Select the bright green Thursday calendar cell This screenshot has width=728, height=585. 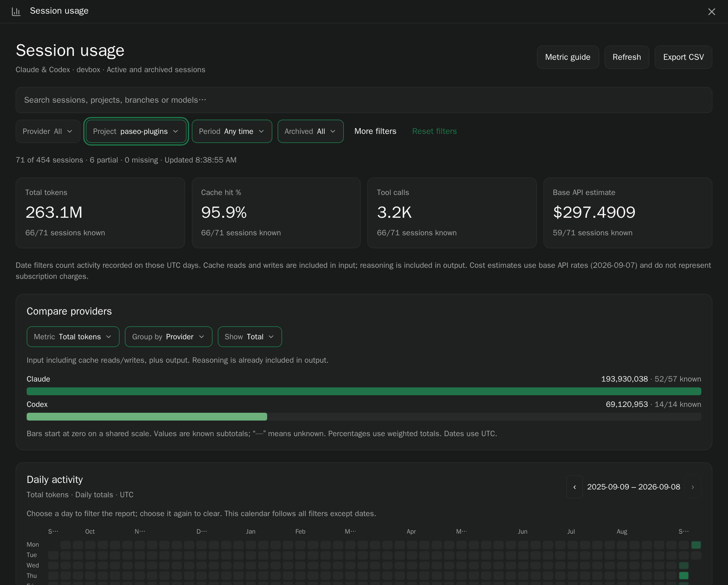(x=683, y=576)
